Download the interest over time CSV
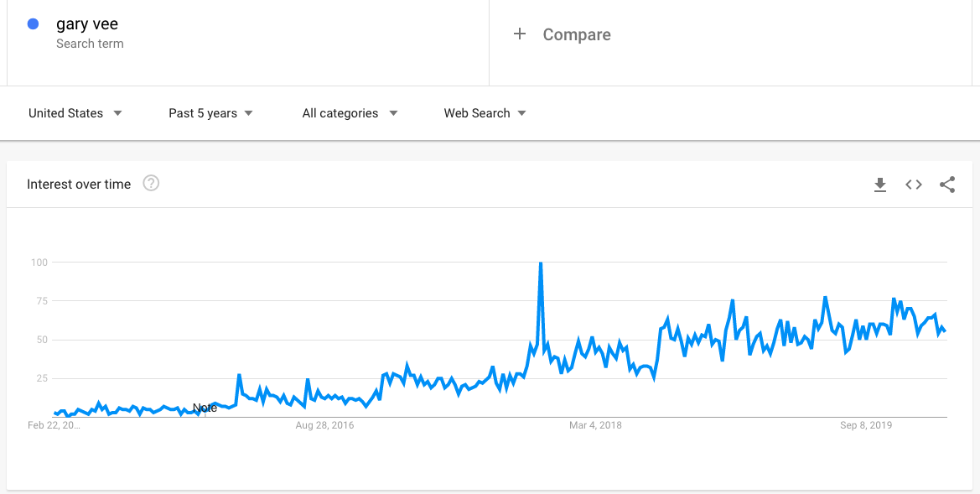 tap(880, 185)
